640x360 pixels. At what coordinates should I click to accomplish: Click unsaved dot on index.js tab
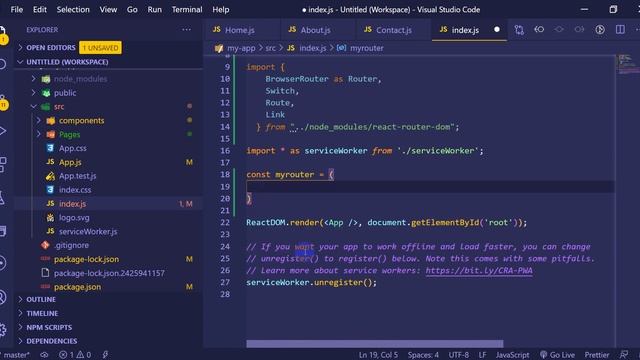tap(497, 29)
